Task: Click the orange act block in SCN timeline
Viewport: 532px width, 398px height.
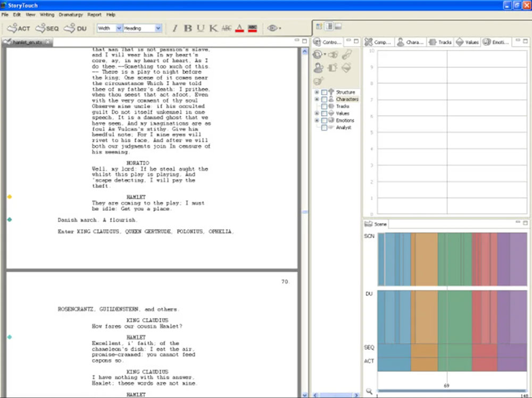Action: 424,259
